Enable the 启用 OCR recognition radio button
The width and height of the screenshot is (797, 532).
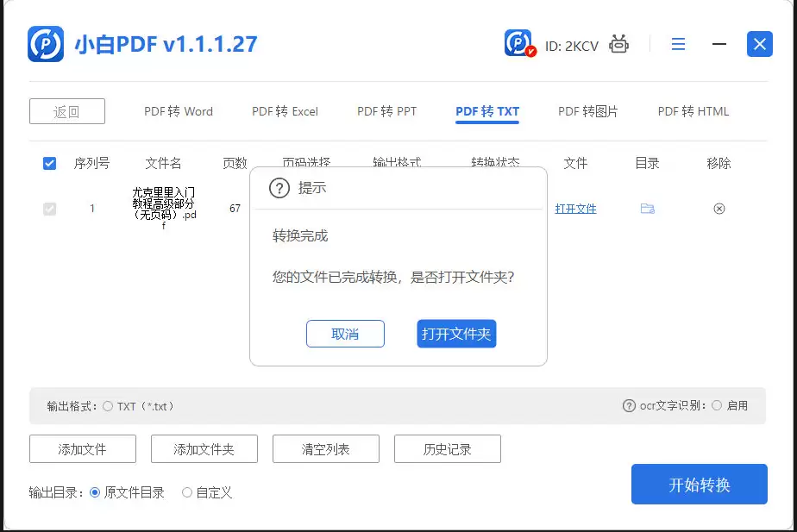pos(717,406)
